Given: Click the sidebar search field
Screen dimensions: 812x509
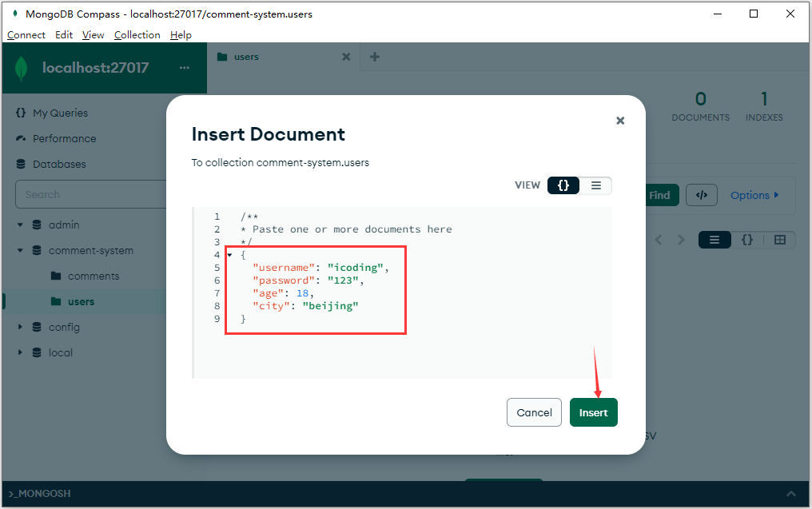Looking at the screenshot, I should tap(104, 194).
